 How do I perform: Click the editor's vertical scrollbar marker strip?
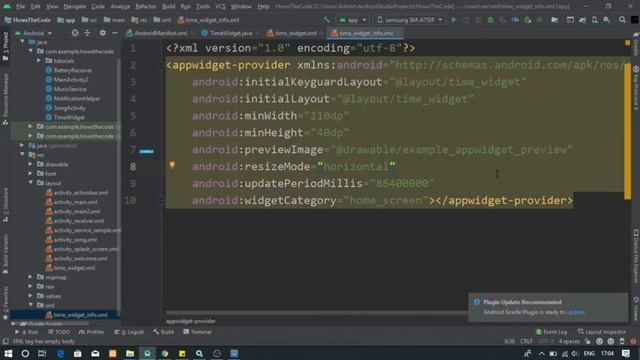click(627, 131)
